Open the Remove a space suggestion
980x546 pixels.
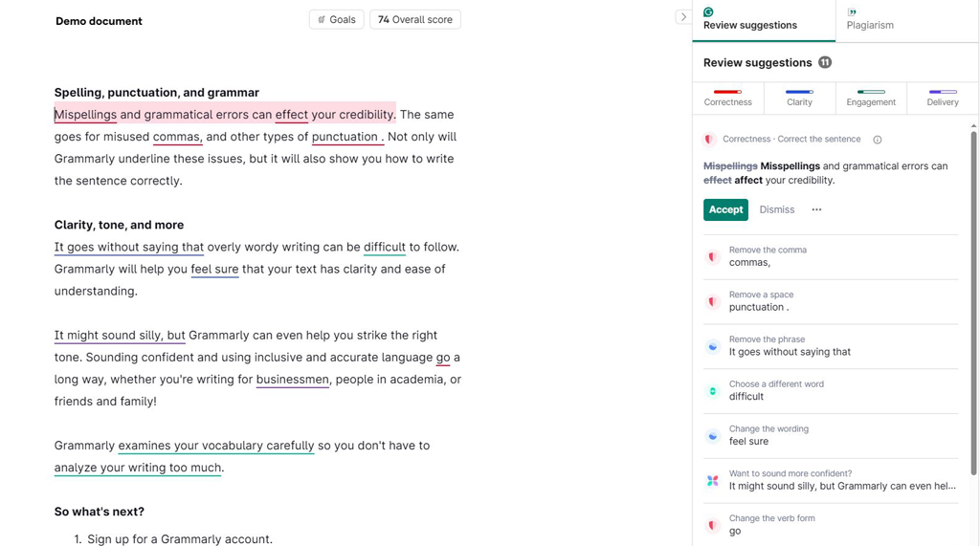click(x=831, y=302)
